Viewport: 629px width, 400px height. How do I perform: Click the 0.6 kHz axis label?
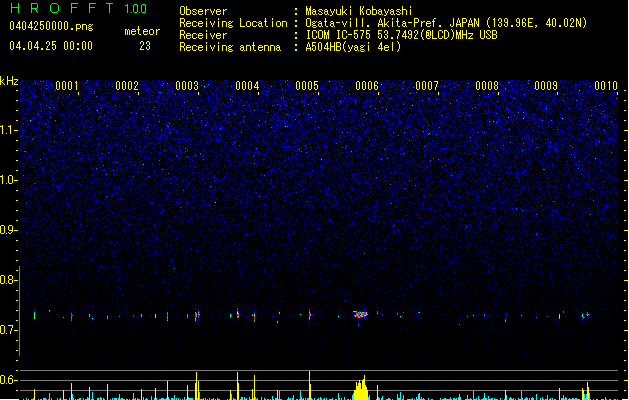8,380
